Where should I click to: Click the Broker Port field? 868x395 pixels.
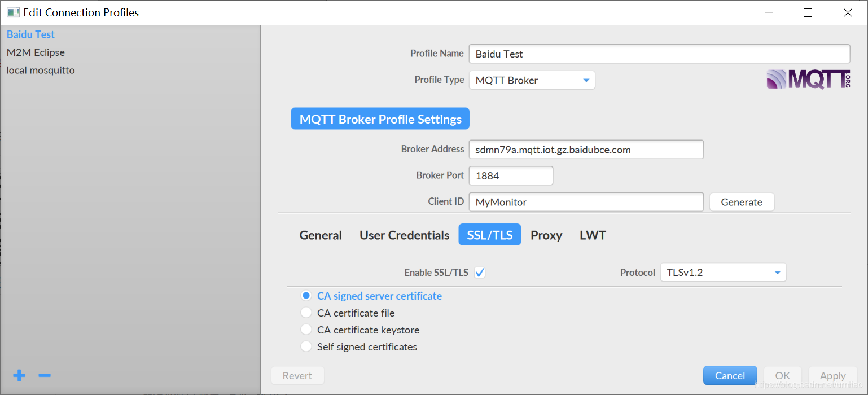point(511,175)
